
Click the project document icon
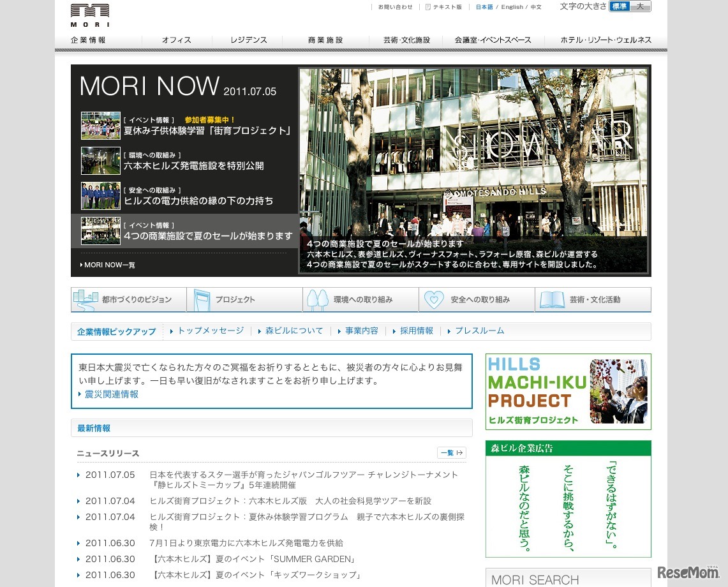pyautogui.click(x=201, y=300)
